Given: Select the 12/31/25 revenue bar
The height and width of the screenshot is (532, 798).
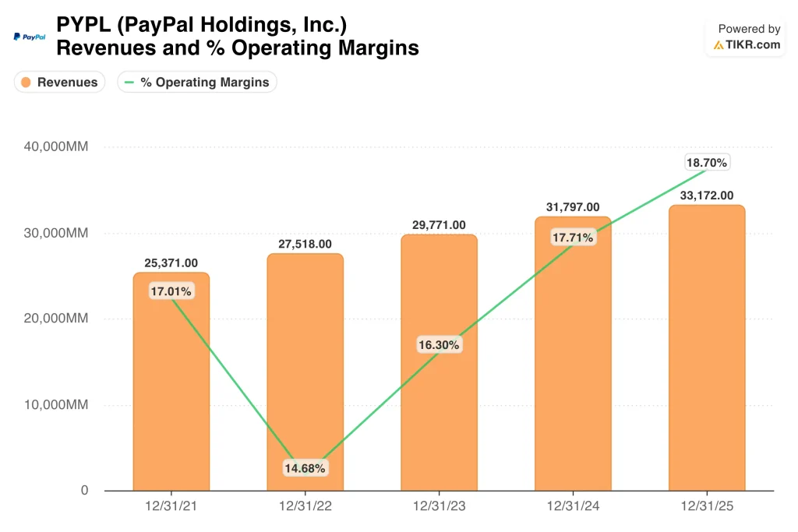Looking at the screenshot, I should pyautogui.click(x=707, y=348).
